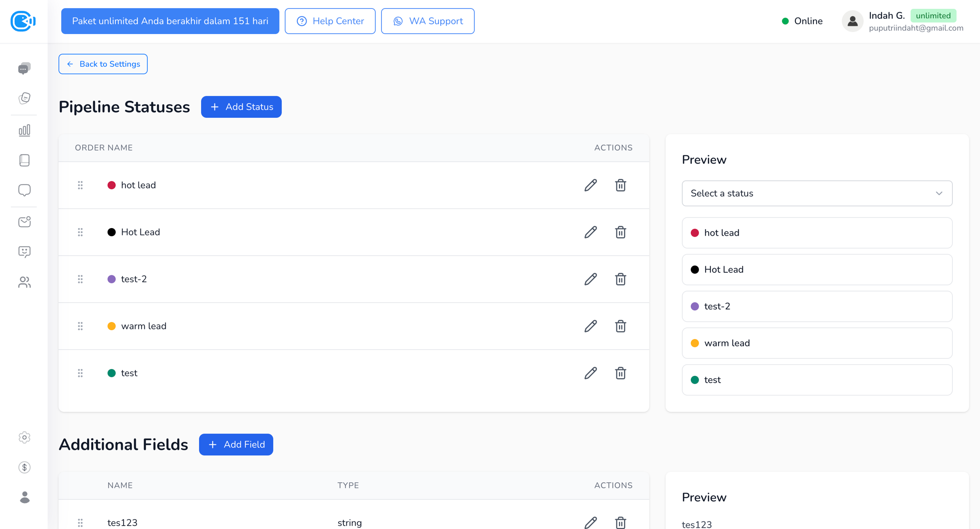Expand the 'Select a status' dropdown
980x529 pixels.
817,193
